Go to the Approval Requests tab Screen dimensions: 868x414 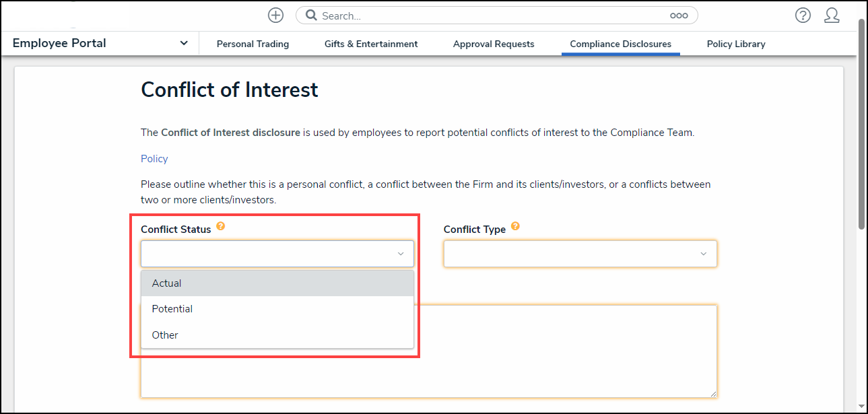point(494,44)
